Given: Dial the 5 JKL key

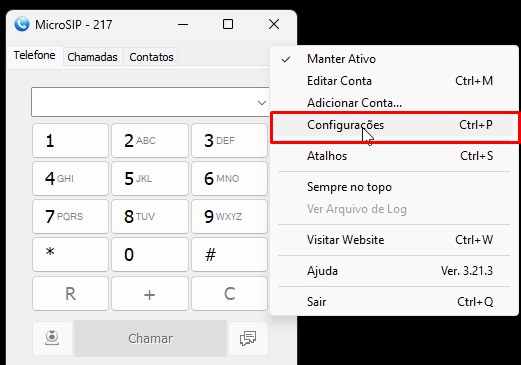Looking at the screenshot, I should pyautogui.click(x=150, y=178).
